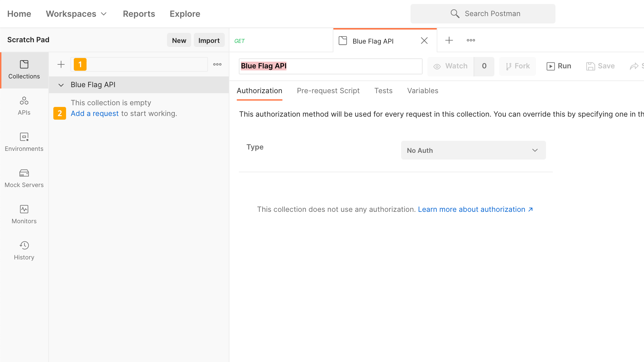Open the APIs sidebar section
The image size is (644, 362).
pos(24,106)
